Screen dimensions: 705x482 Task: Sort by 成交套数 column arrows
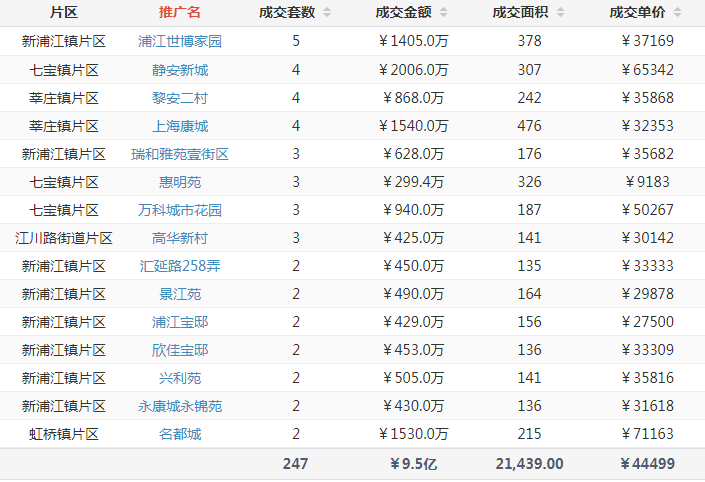327,13
